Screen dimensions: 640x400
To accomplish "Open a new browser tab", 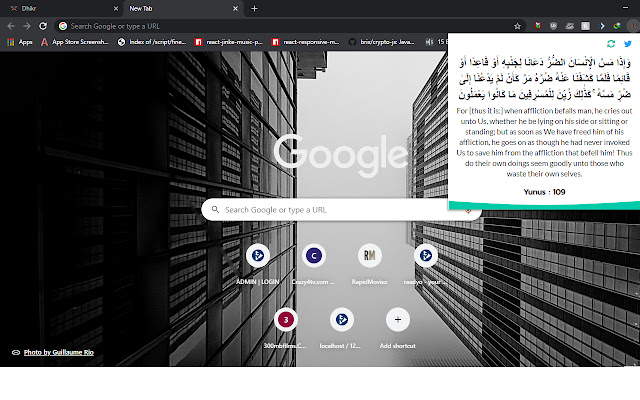I will tap(254, 8).
